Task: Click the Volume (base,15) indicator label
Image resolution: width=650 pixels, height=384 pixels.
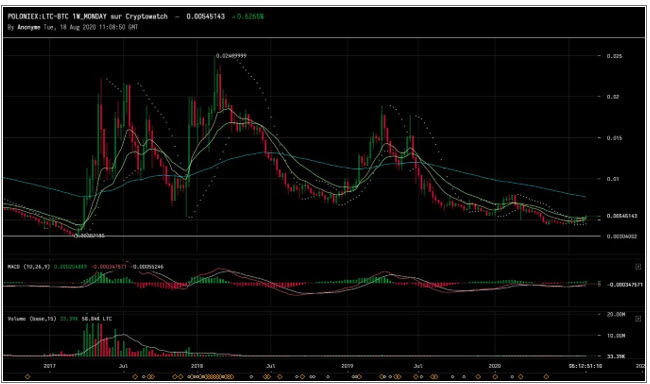Action: 32,319
